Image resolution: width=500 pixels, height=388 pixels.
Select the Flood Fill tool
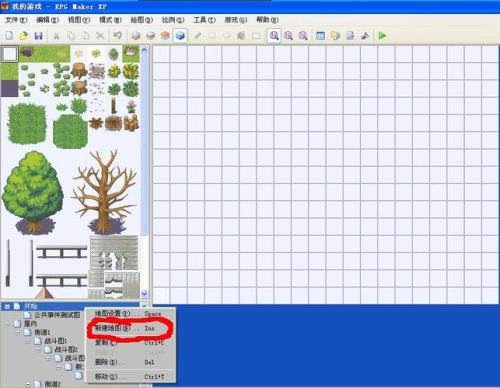pyautogui.click(x=241, y=35)
